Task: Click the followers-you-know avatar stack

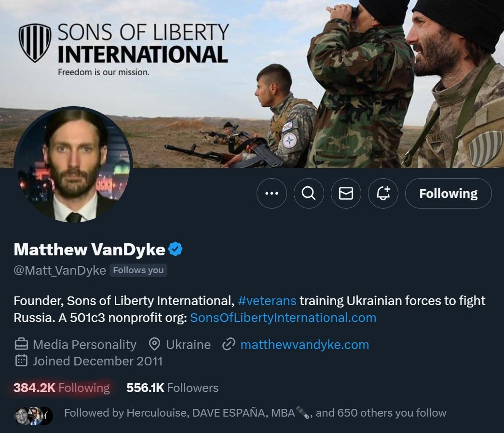Action: [x=34, y=416]
